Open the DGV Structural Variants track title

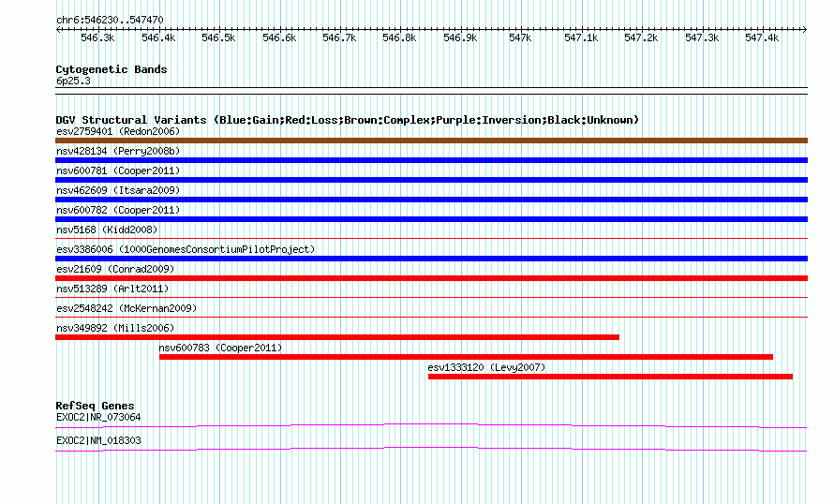click(x=348, y=120)
